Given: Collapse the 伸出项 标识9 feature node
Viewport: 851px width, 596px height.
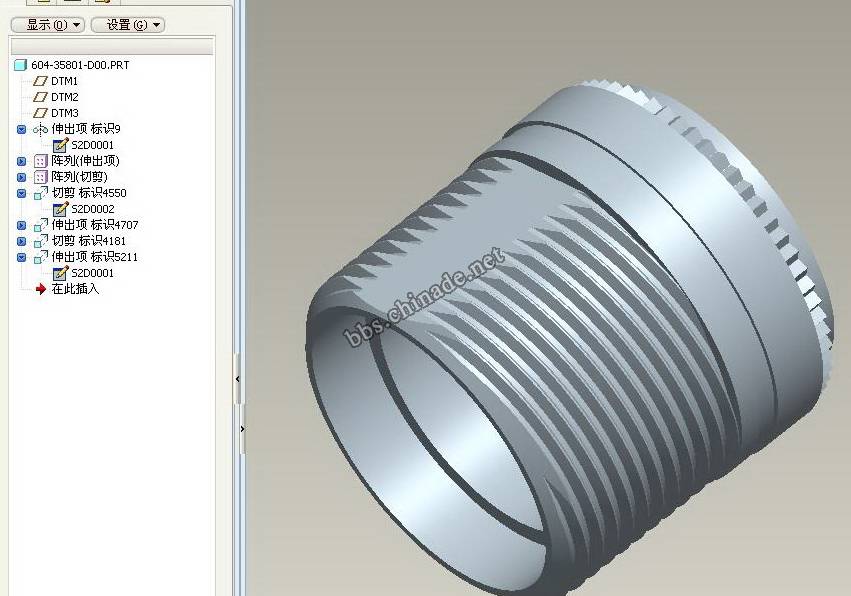Looking at the screenshot, I should [x=21, y=129].
